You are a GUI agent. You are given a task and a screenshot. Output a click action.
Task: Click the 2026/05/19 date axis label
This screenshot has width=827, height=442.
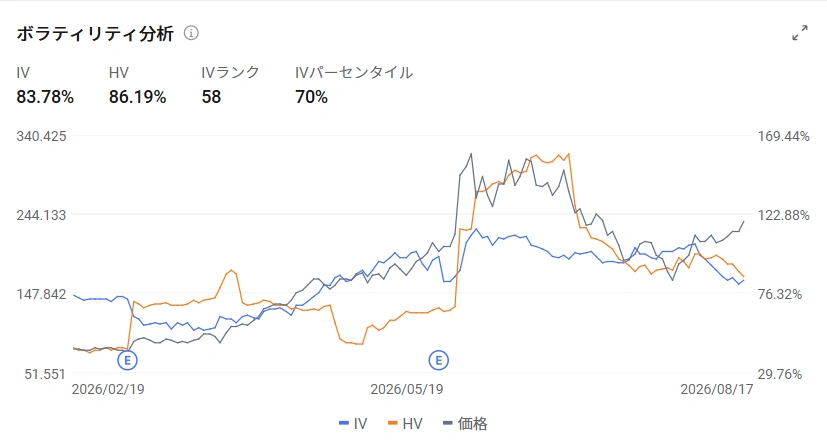pos(407,389)
